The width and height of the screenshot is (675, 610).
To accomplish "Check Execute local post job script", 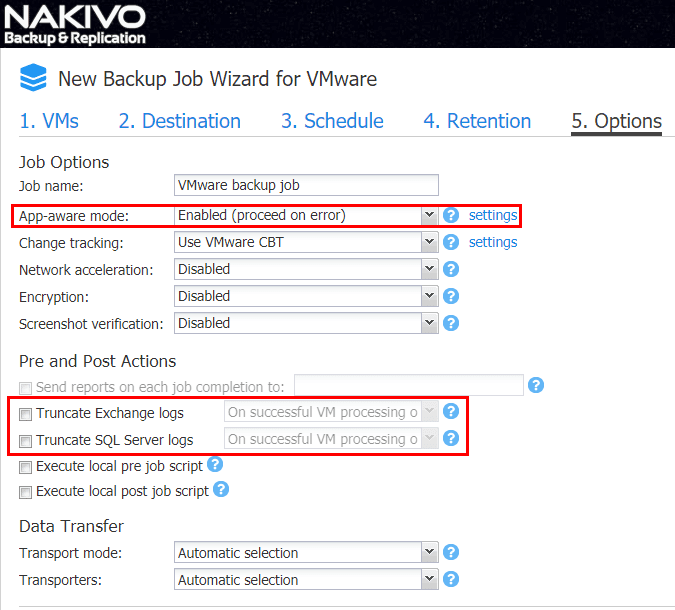I will click(x=26, y=492).
